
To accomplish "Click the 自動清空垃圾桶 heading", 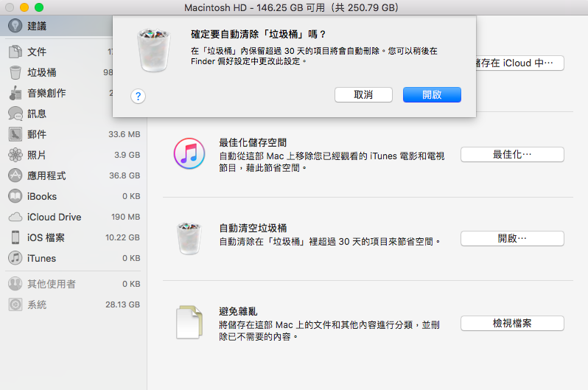I will click(253, 228).
